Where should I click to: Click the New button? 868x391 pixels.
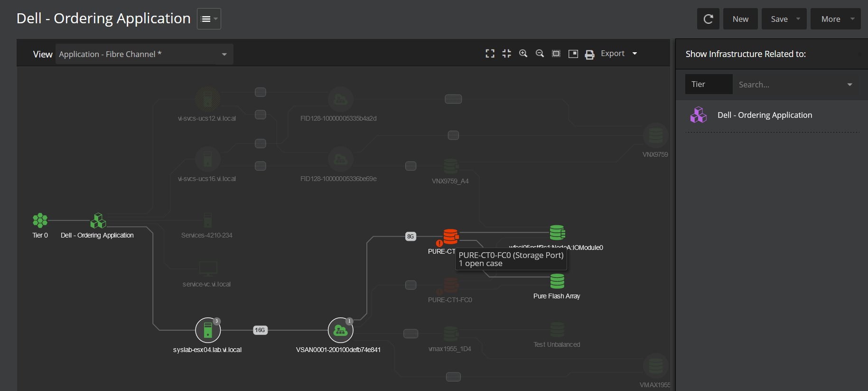(x=740, y=19)
